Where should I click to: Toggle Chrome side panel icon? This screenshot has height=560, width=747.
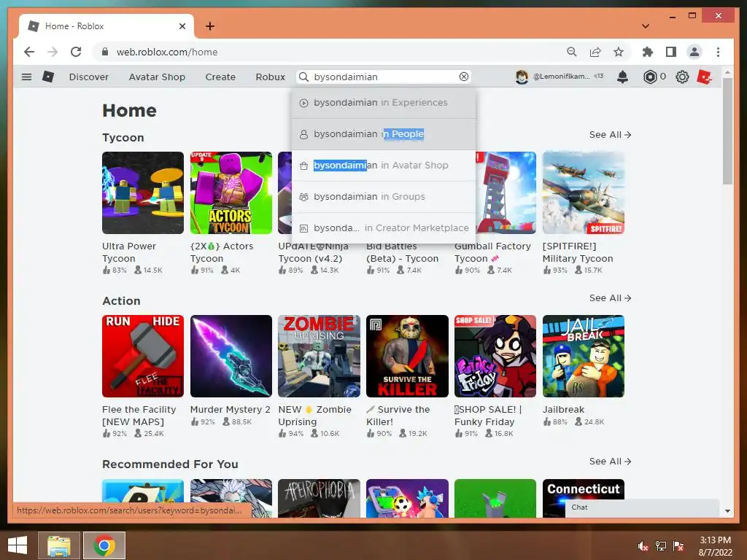(671, 52)
